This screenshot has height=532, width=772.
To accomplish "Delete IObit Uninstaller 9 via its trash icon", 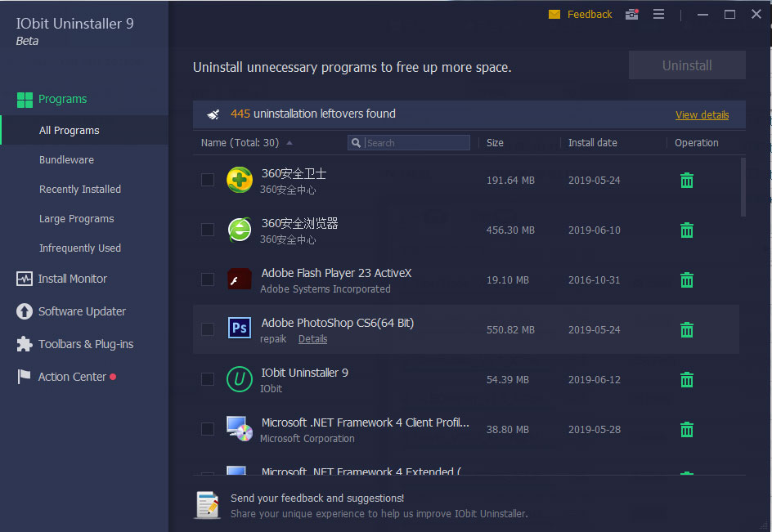I will 686,379.
